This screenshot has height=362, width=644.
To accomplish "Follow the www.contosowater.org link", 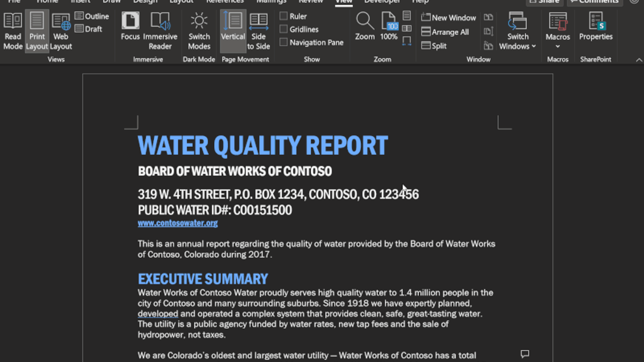I will [178, 223].
